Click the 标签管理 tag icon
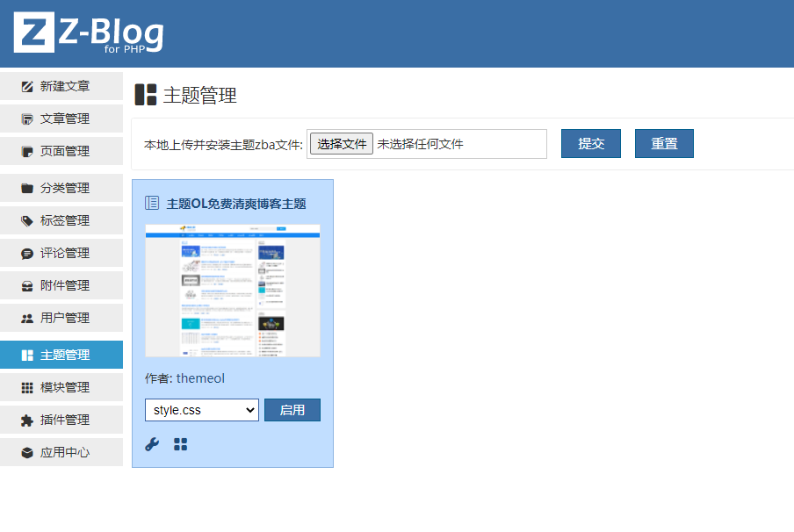The width and height of the screenshot is (794, 532). pyautogui.click(x=27, y=220)
